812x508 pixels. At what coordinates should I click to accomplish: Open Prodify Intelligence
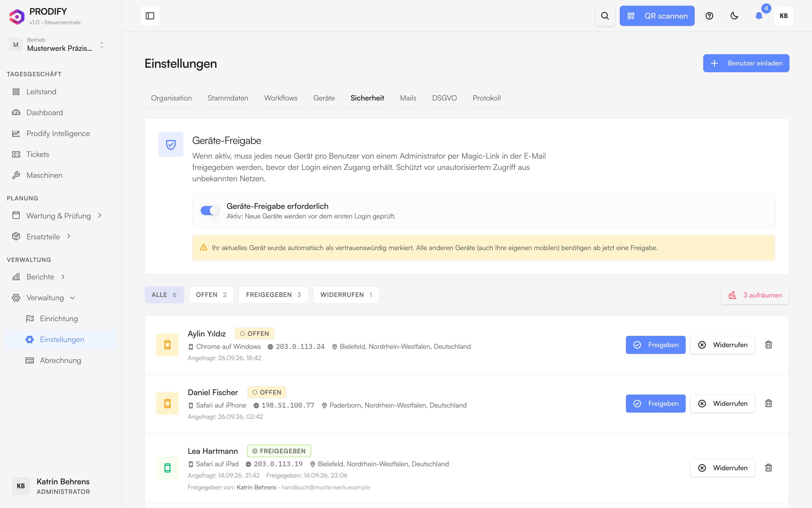[60, 133]
